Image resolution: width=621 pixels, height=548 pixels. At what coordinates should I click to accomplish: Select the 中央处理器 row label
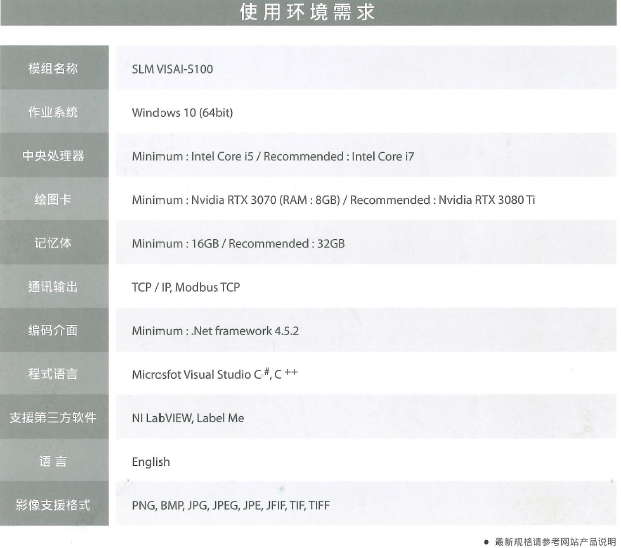point(54,156)
